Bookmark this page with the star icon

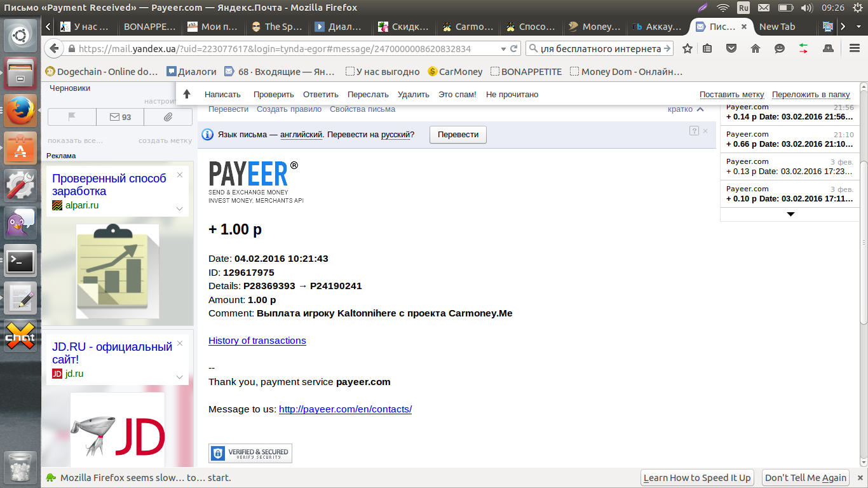coord(688,48)
